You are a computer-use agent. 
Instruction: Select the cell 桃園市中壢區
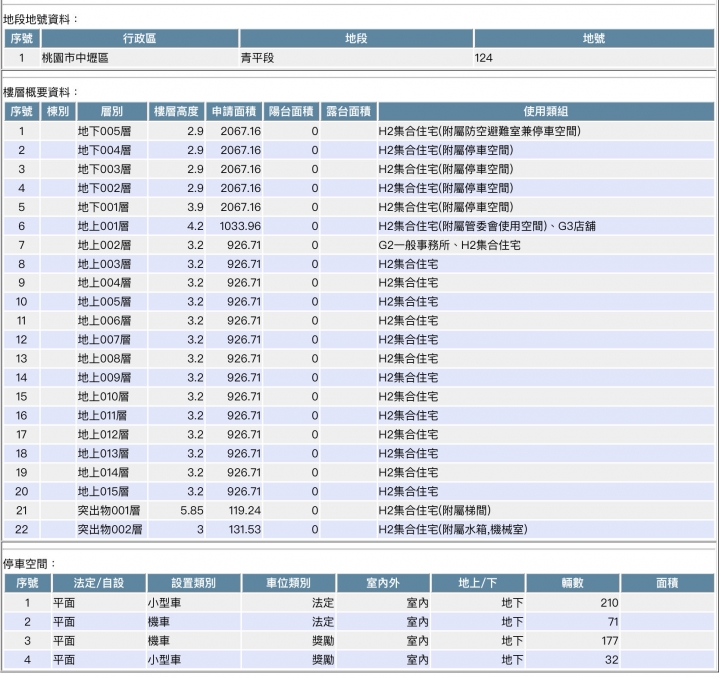[x=75, y=58]
